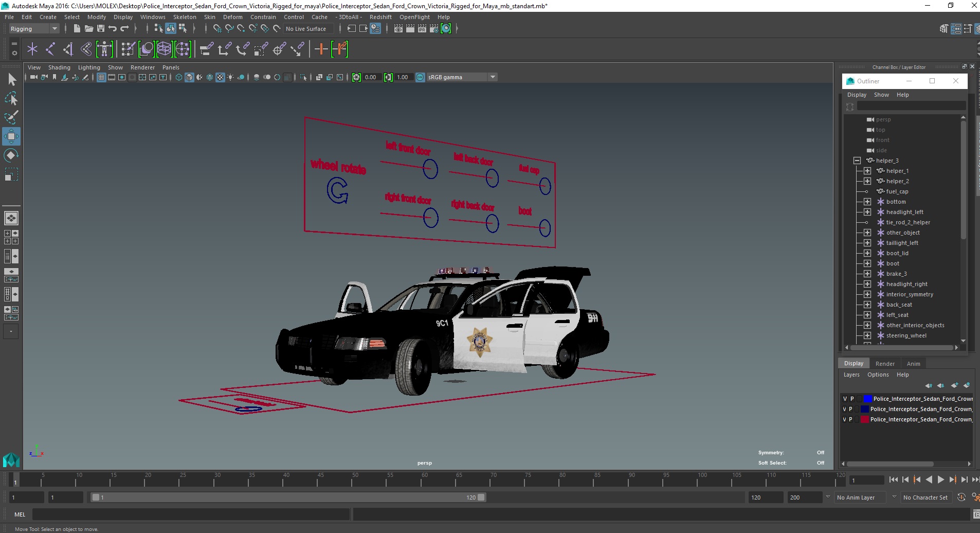Click the Create Joints shelf icon
The width and height of the screenshot is (980, 533).
(50, 49)
